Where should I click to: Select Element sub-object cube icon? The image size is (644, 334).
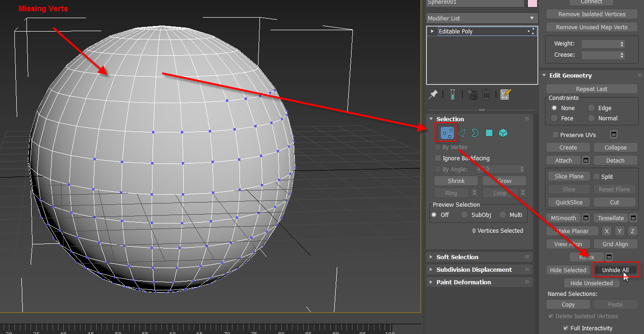point(503,133)
